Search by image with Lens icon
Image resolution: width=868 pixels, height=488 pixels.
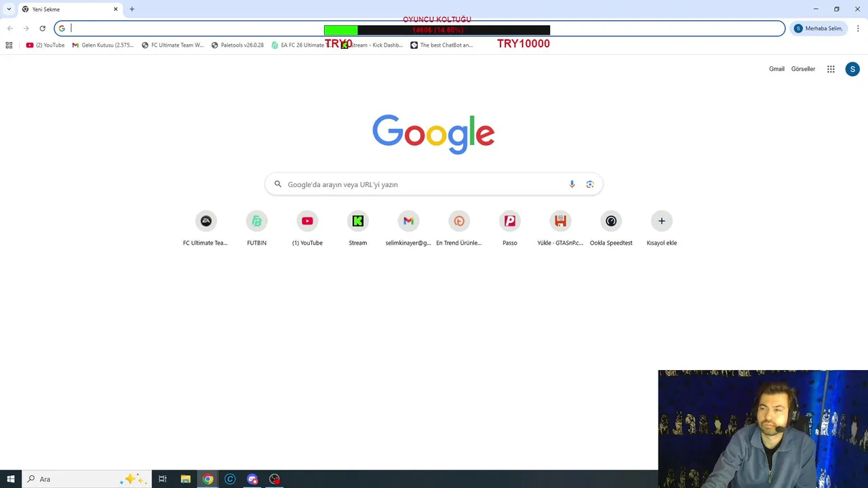590,184
